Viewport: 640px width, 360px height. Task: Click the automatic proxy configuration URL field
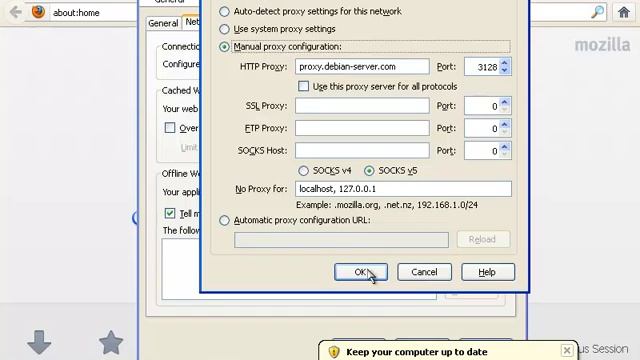coord(341,240)
